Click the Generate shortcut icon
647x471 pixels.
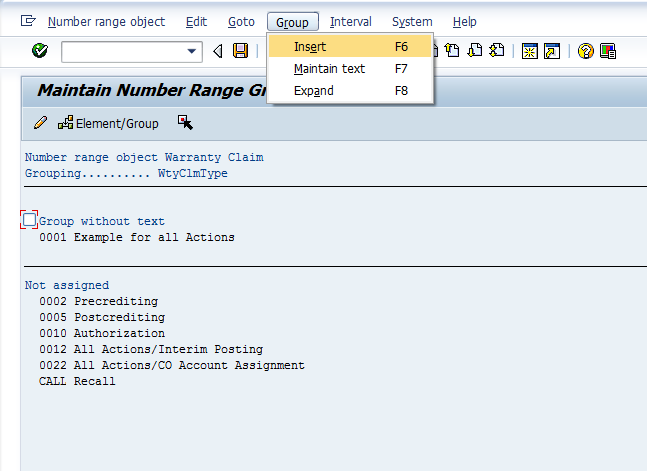[x=552, y=51]
